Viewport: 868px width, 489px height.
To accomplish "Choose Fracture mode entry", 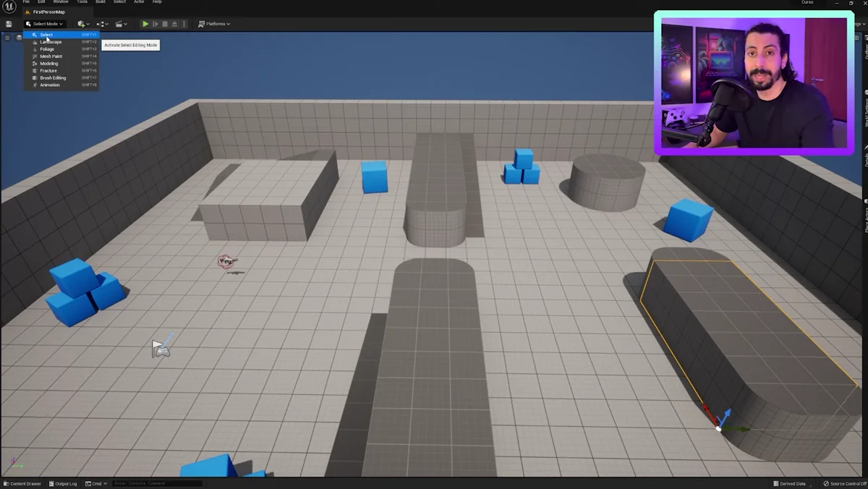I will pyautogui.click(x=61, y=71).
